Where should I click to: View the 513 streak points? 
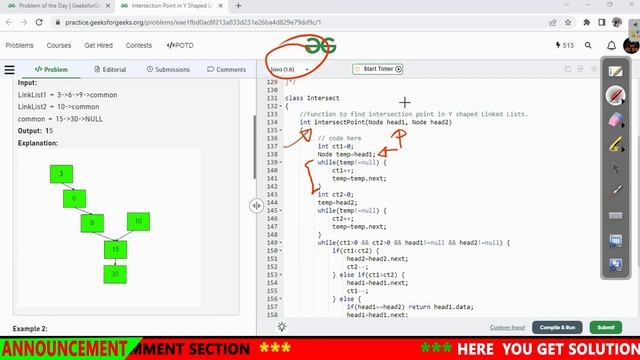tap(564, 45)
